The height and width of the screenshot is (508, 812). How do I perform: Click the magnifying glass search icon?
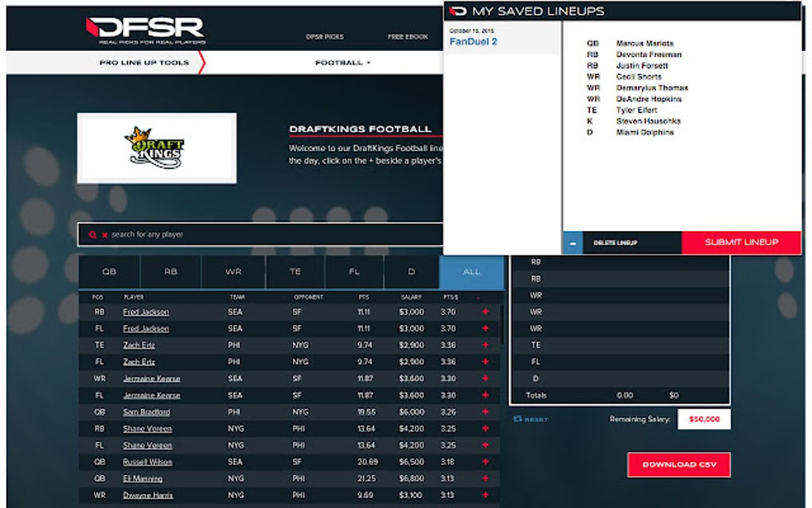[92, 234]
